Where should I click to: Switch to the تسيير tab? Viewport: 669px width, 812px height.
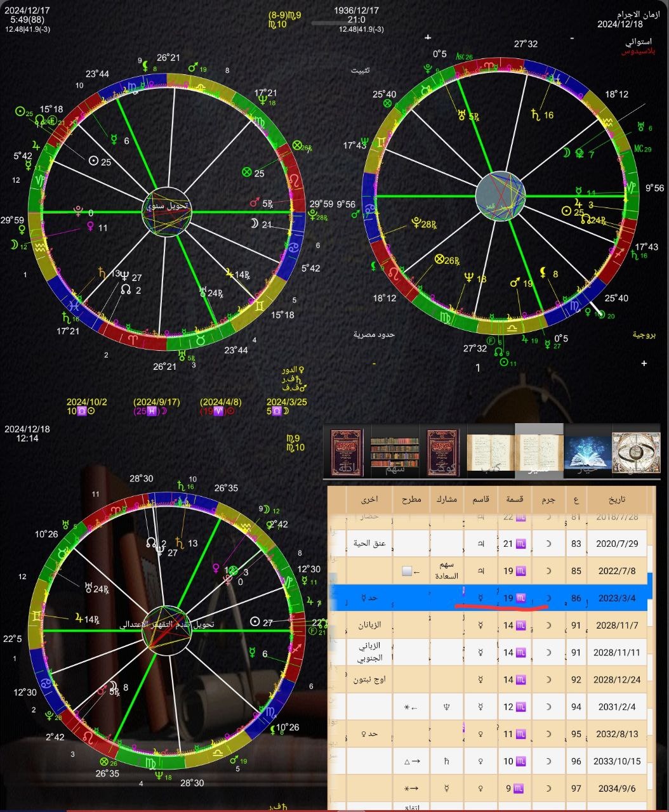tap(539, 452)
